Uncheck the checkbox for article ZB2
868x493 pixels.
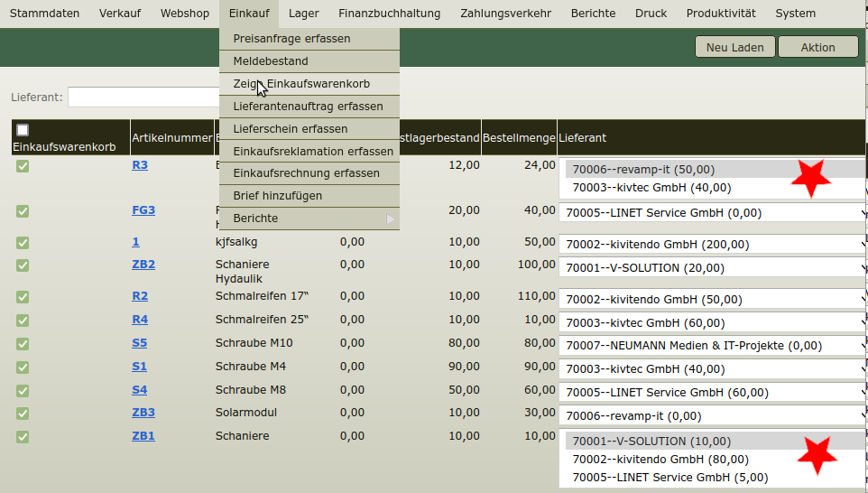(23, 265)
